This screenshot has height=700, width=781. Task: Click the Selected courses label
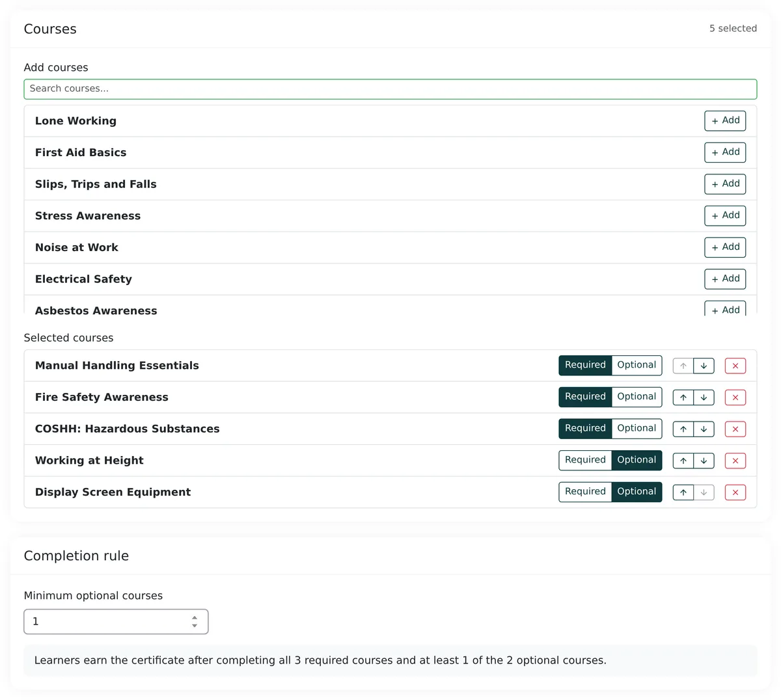point(68,338)
